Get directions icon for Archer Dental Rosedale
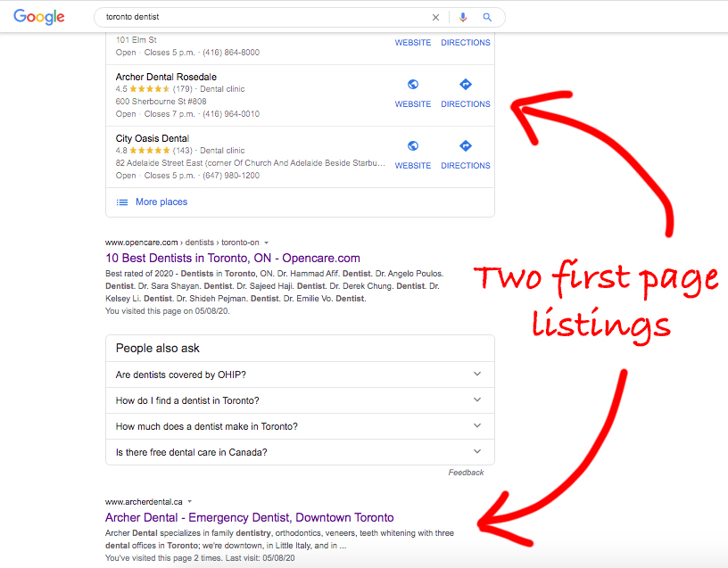Image resolution: width=728 pixels, height=568 pixels. point(465,84)
